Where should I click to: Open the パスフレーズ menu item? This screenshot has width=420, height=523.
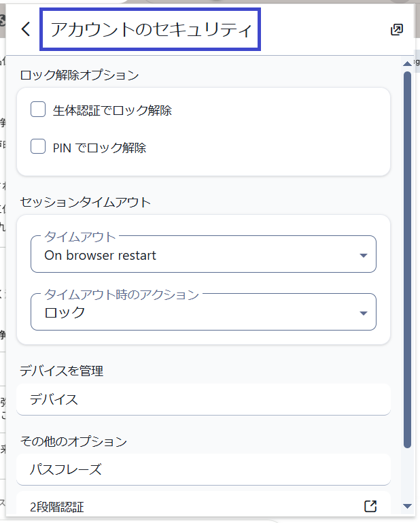tap(203, 469)
